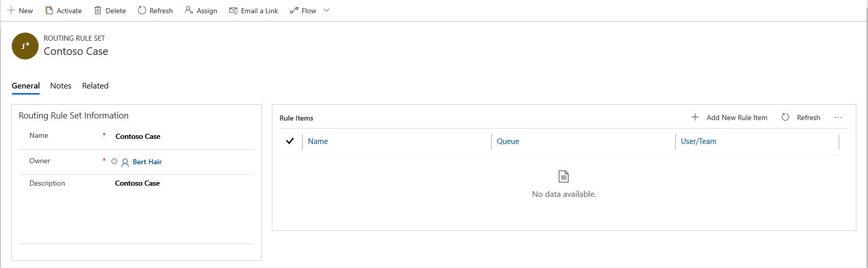
Task: Click the Refresh icon in Rule Items
Action: click(x=786, y=117)
